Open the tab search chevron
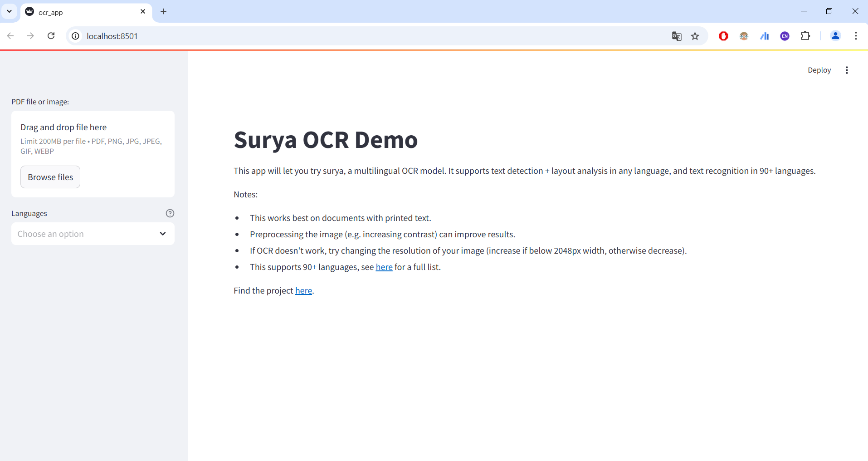The width and height of the screenshot is (868, 461). coord(9,11)
